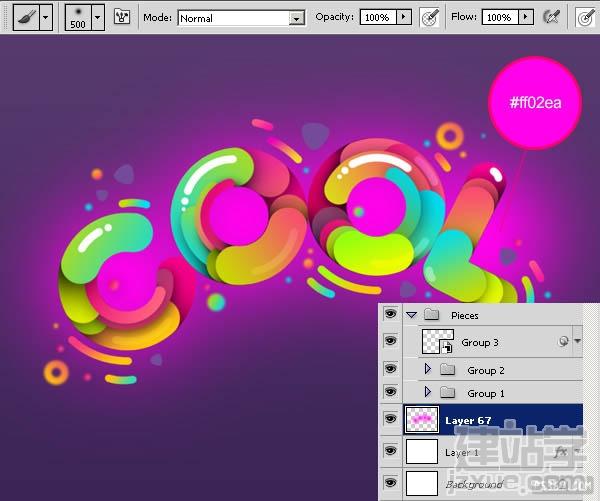Click the 500 brush size preview
This screenshot has height=501, width=600.
point(78,17)
